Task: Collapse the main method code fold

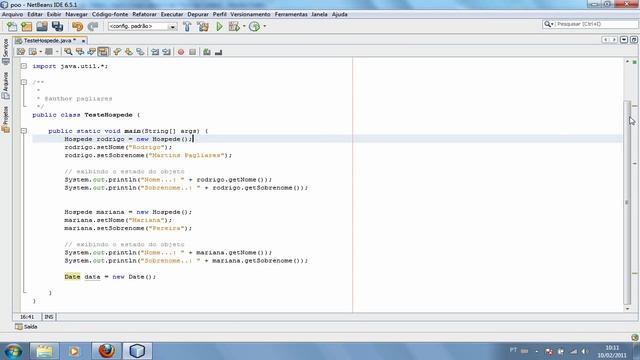Action: point(24,131)
